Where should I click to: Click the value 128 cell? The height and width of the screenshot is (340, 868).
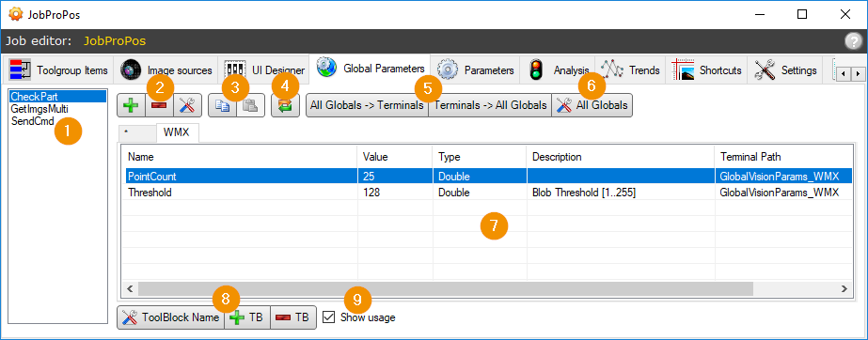pos(395,193)
